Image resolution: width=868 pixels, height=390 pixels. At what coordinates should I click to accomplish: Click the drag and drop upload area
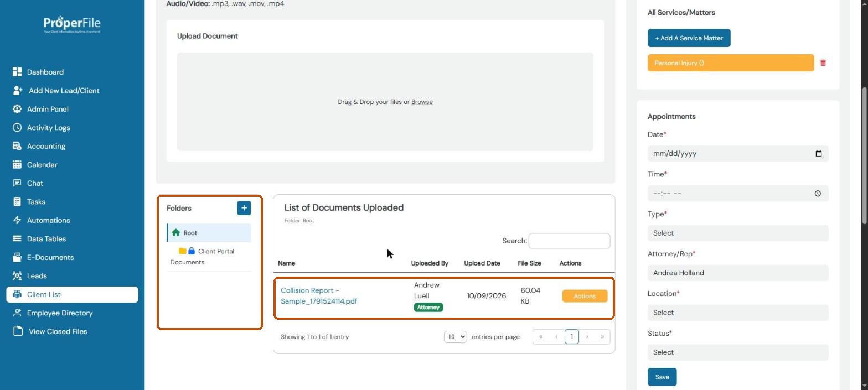(x=385, y=102)
